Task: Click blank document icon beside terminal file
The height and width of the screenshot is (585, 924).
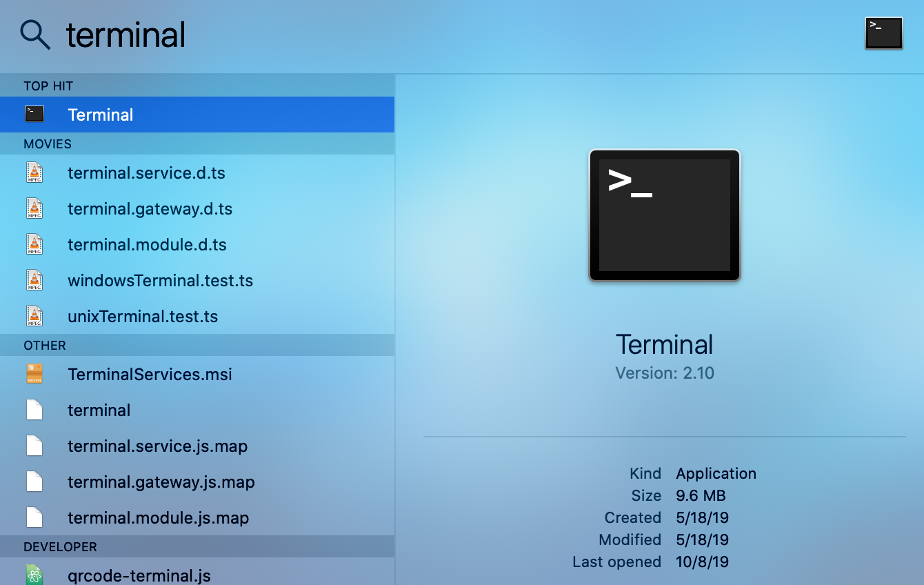Action: tap(34, 410)
